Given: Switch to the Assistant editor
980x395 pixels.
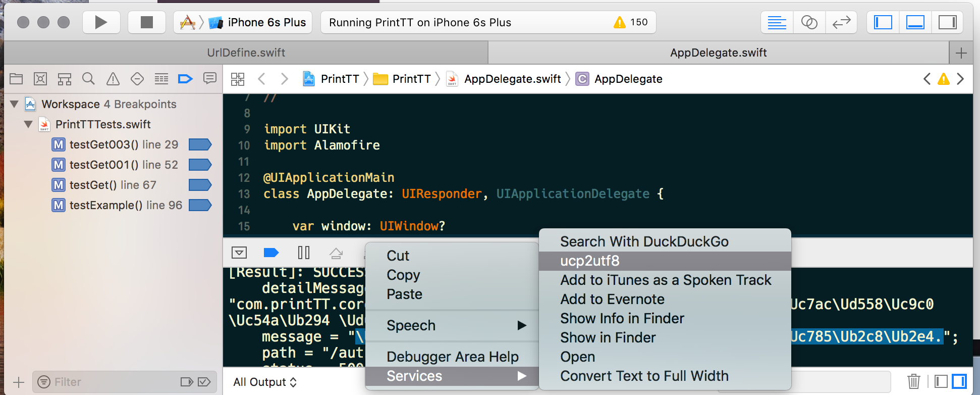Looking at the screenshot, I should (809, 22).
